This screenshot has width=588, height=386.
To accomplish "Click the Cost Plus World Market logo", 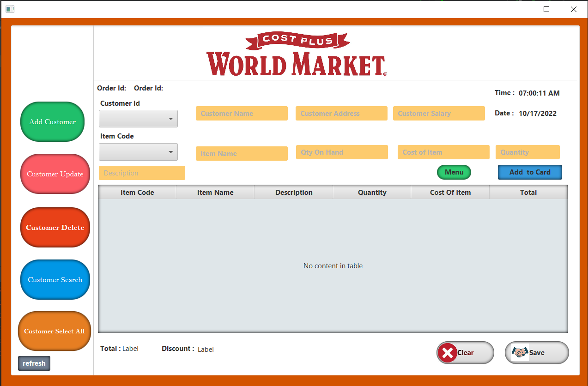I will point(297,54).
